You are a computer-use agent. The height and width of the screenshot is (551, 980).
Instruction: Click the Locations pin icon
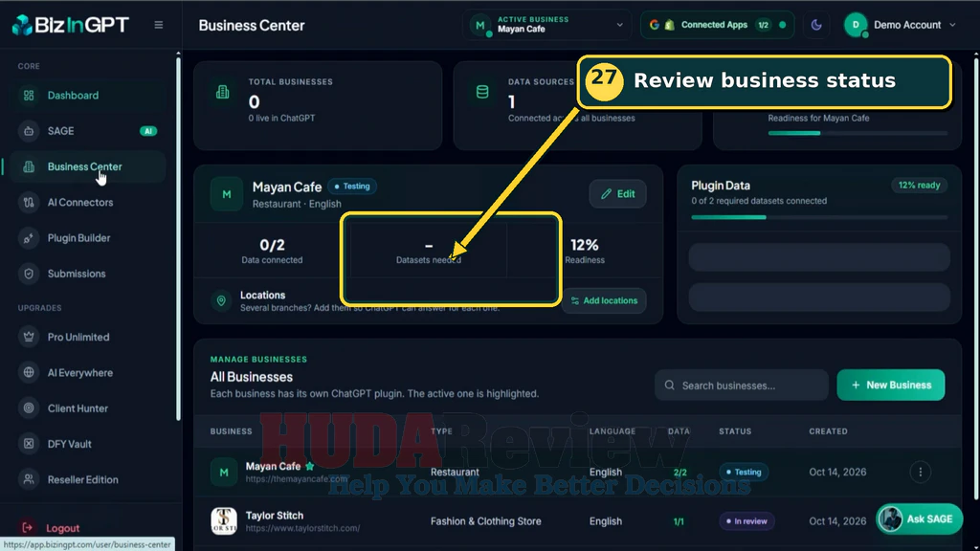tap(221, 300)
